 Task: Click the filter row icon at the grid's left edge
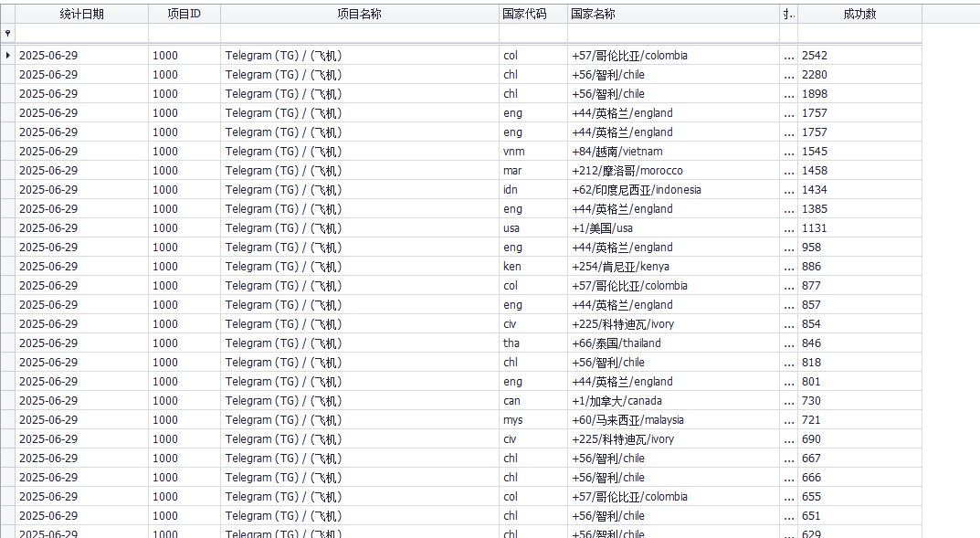7,33
